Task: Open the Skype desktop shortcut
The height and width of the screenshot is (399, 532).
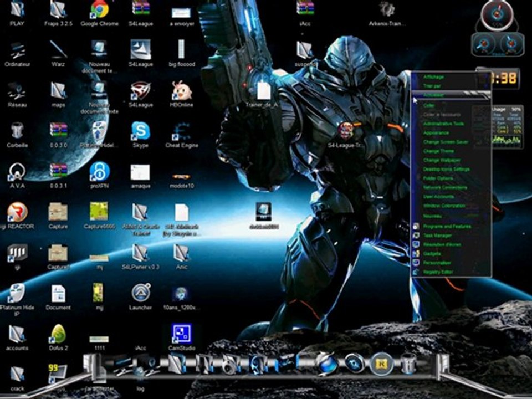Action: pyautogui.click(x=140, y=135)
